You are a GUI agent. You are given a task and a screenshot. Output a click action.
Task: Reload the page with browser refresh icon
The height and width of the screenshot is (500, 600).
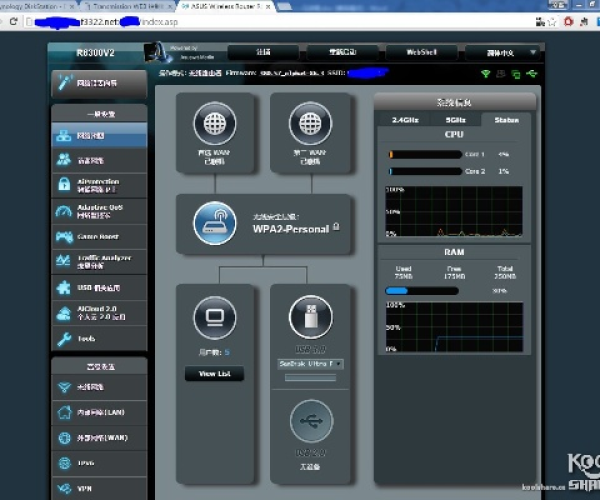click(x=14, y=21)
